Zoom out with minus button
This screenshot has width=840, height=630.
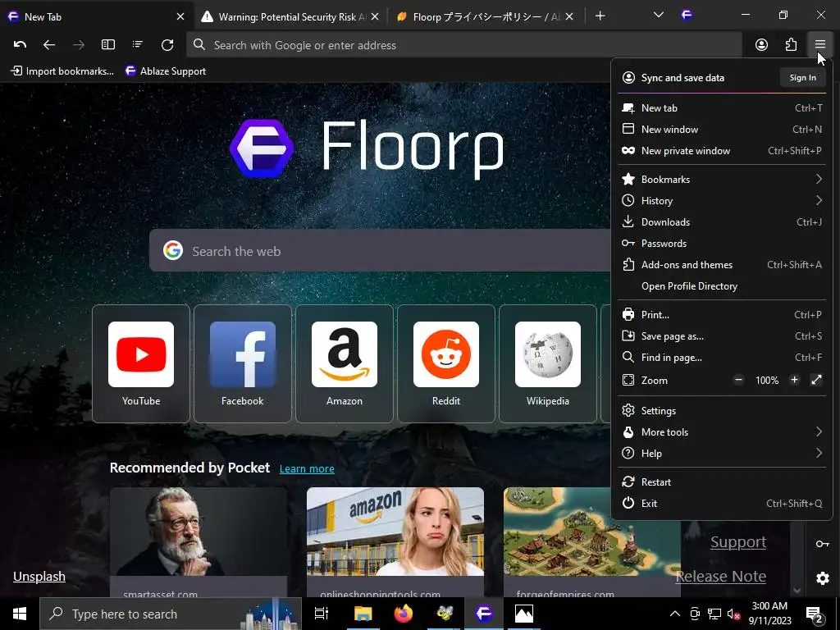pyautogui.click(x=739, y=380)
